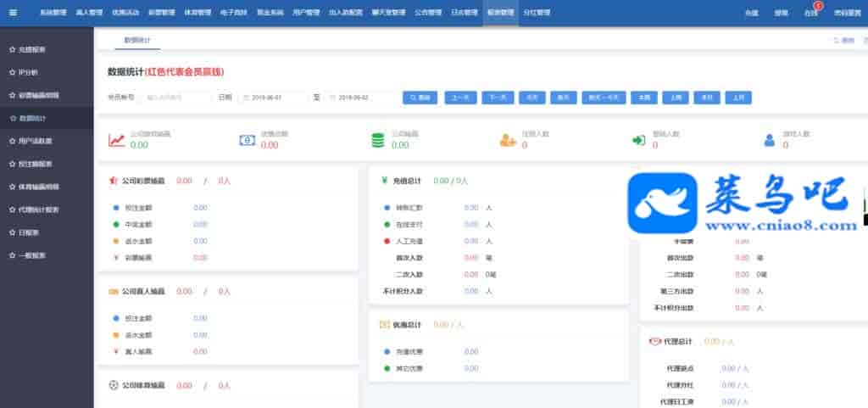868x408 pixels.
Task: Open the end date picker field
Action: point(362,98)
